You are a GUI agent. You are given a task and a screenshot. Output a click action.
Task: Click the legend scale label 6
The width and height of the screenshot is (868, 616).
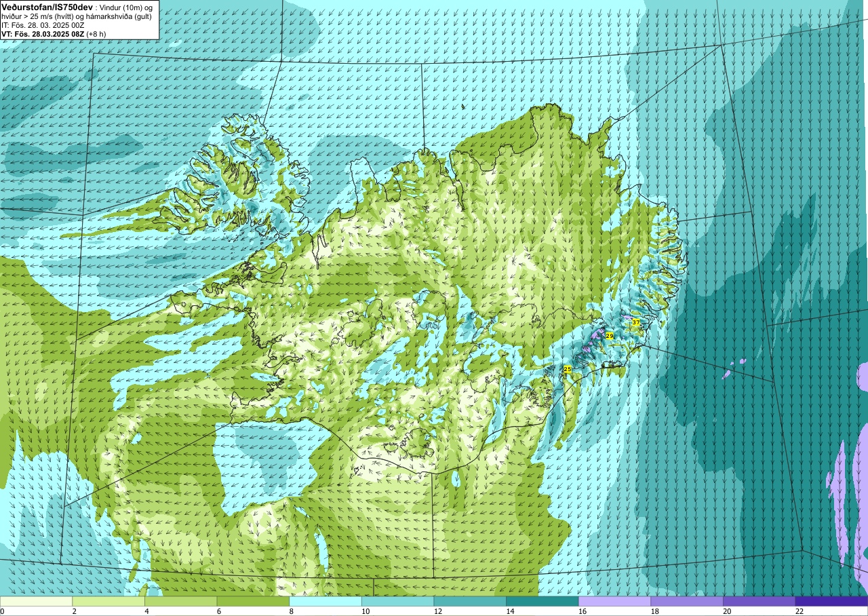(218, 611)
